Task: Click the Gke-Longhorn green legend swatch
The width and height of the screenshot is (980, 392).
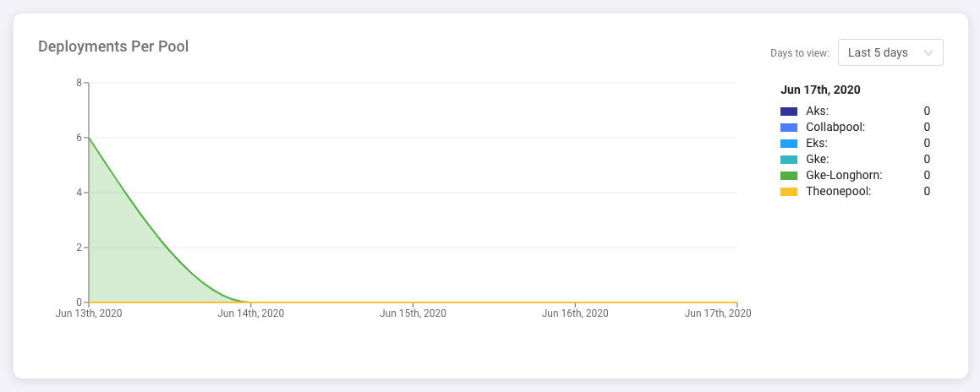Action: [x=789, y=176]
